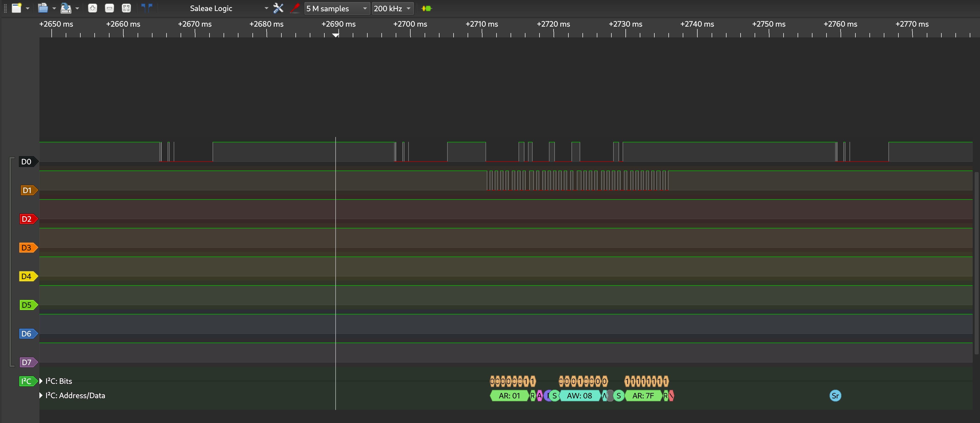Click the New Session icon
Viewport: 980px width, 423px height.
coord(16,8)
